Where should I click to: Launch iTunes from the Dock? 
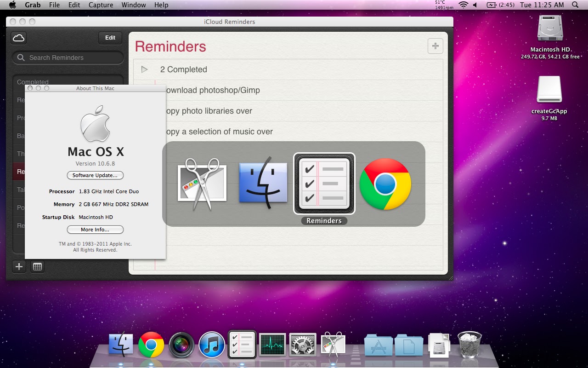coord(212,345)
